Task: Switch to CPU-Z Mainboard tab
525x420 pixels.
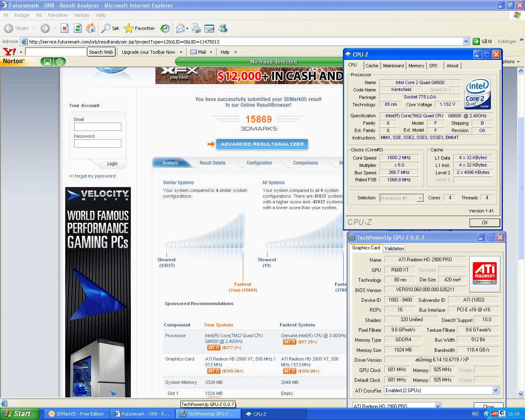Action: tap(393, 66)
